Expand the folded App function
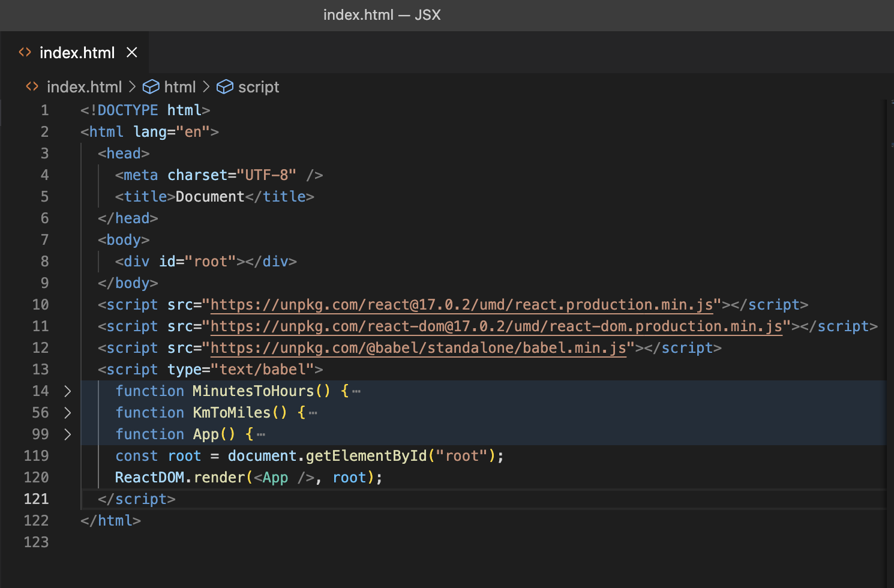The width and height of the screenshot is (894, 588). pos(68,434)
